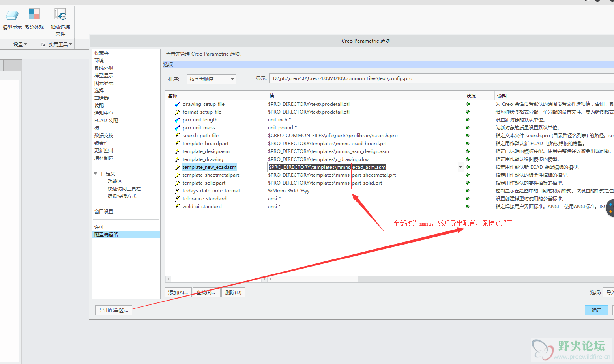This screenshot has height=364, width=614.
Task: Click status dot for weld_ui_standard row
Action: [468, 207]
